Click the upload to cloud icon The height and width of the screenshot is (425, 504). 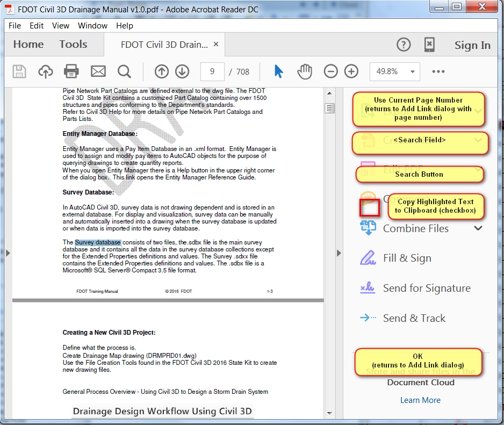[46, 71]
